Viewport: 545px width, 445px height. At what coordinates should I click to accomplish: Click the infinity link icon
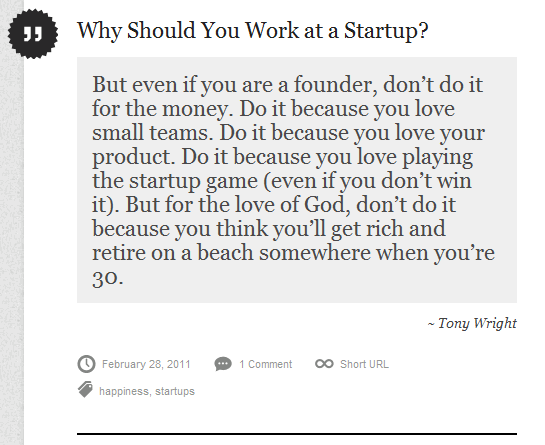[324, 364]
